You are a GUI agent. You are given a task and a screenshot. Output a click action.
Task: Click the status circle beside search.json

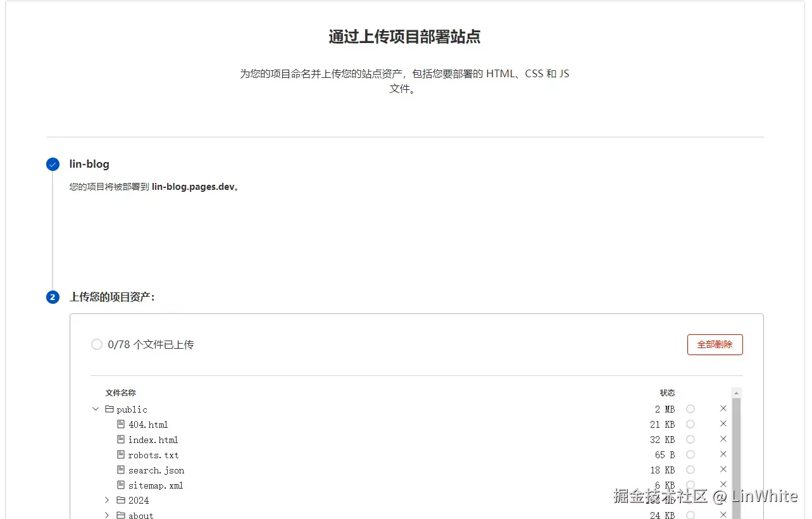pos(690,470)
